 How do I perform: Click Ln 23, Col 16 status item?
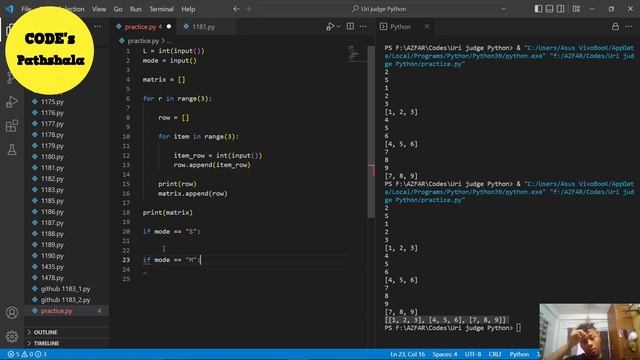pyautogui.click(x=407, y=354)
